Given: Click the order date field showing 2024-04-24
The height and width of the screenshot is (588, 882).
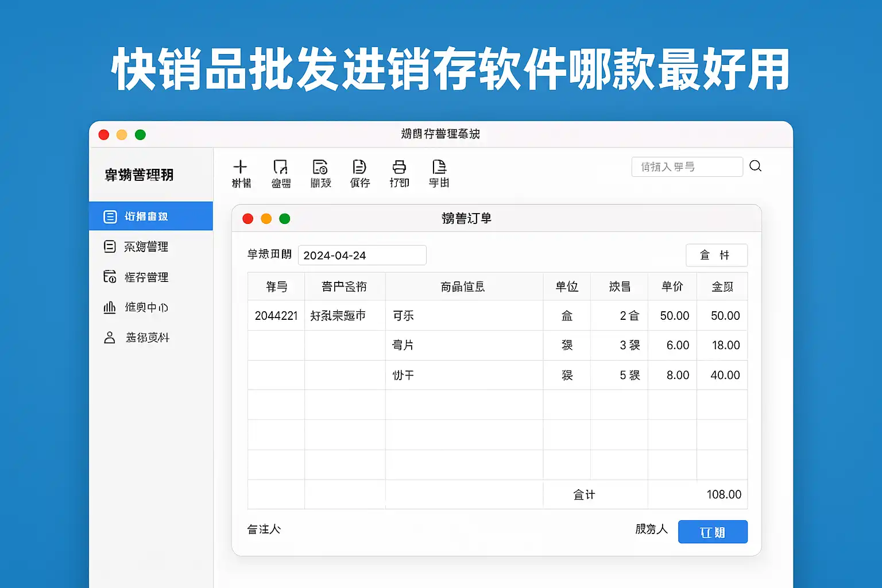Looking at the screenshot, I should [362, 256].
